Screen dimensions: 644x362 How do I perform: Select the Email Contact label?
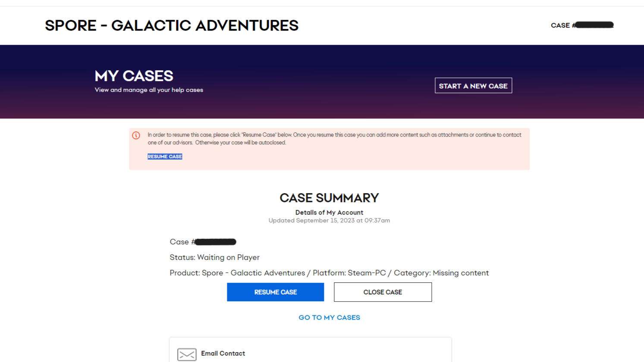tap(223, 353)
